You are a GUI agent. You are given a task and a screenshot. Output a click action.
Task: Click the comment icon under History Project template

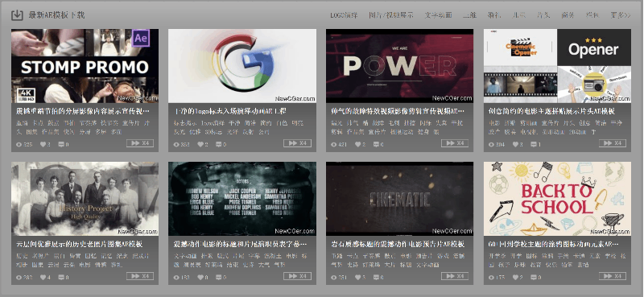(61, 278)
